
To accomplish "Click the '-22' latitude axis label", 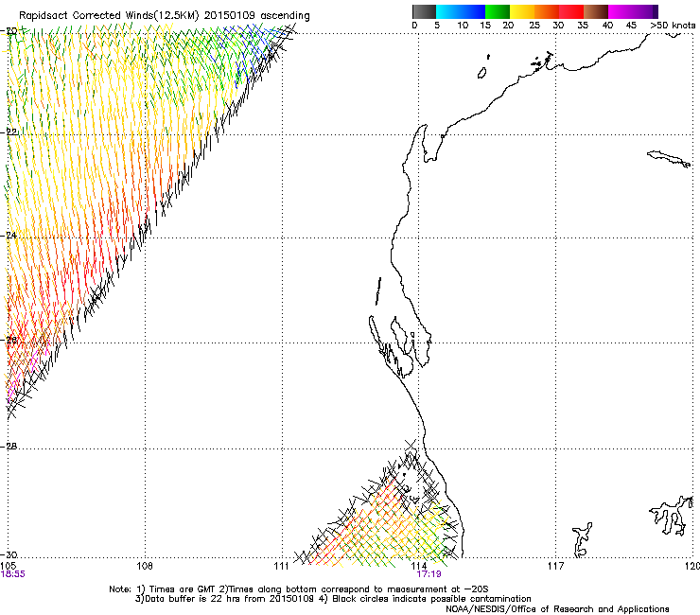I will pos(9,132).
